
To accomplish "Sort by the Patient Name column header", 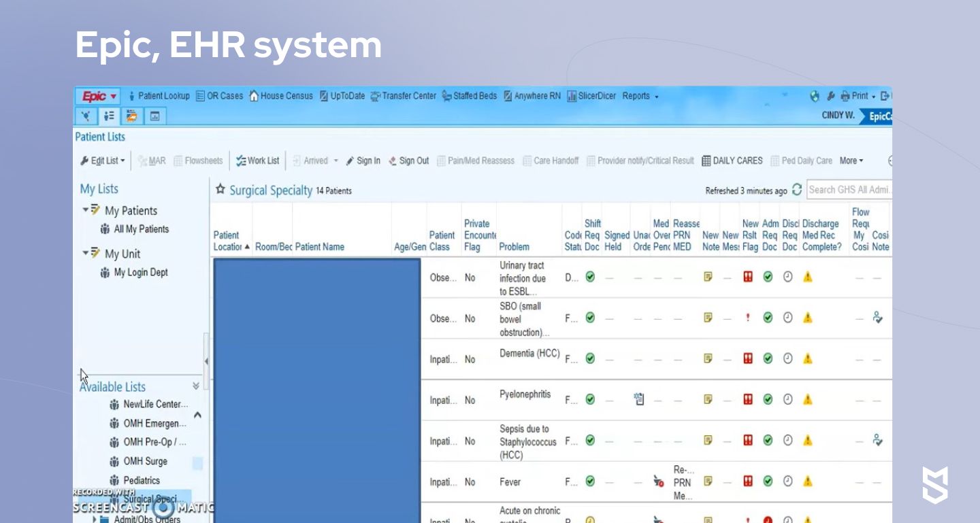I will coord(320,247).
